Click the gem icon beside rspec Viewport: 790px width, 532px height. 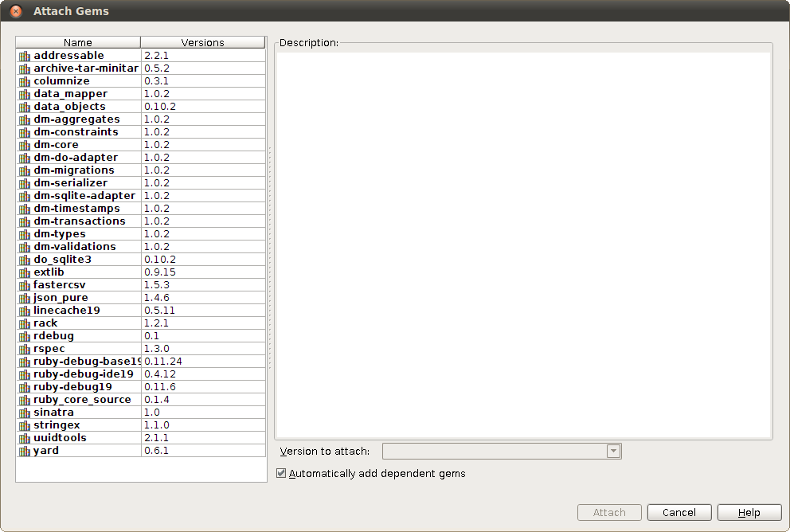click(x=25, y=349)
